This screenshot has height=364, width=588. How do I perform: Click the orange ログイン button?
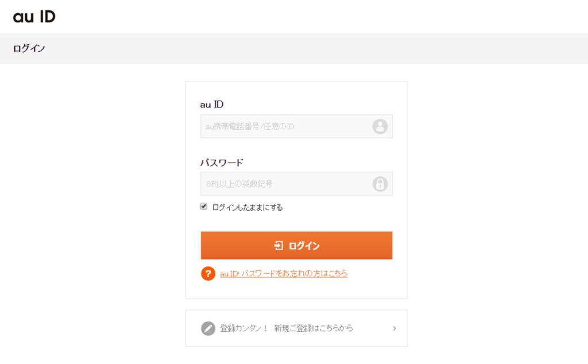(296, 246)
